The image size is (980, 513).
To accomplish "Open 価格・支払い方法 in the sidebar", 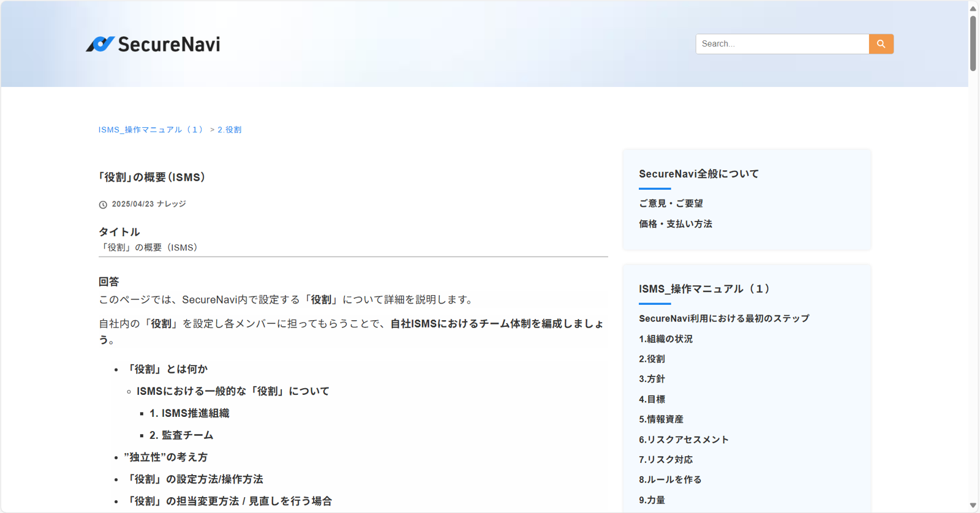I will coord(676,224).
